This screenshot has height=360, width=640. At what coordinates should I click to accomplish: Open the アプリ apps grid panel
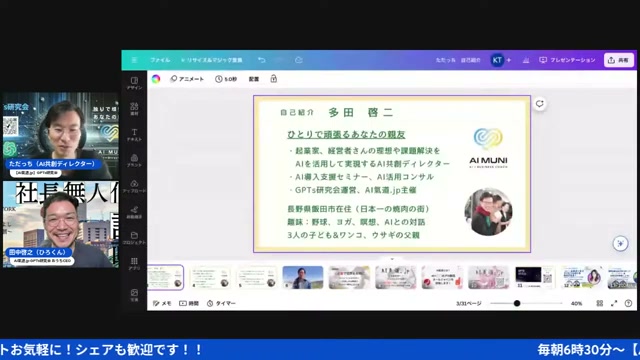coord(134,264)
